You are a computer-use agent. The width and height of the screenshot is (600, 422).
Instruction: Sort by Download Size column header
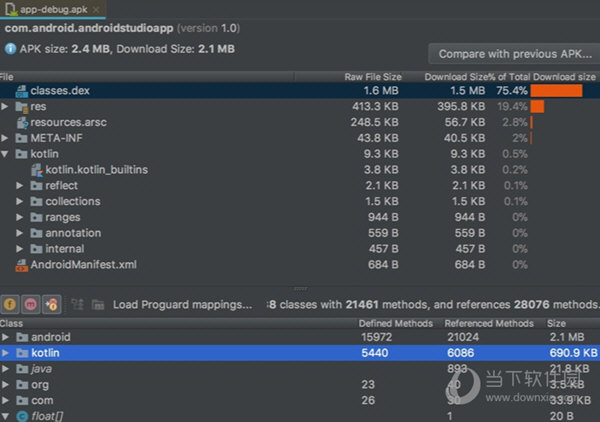click(x=455, y=77)
